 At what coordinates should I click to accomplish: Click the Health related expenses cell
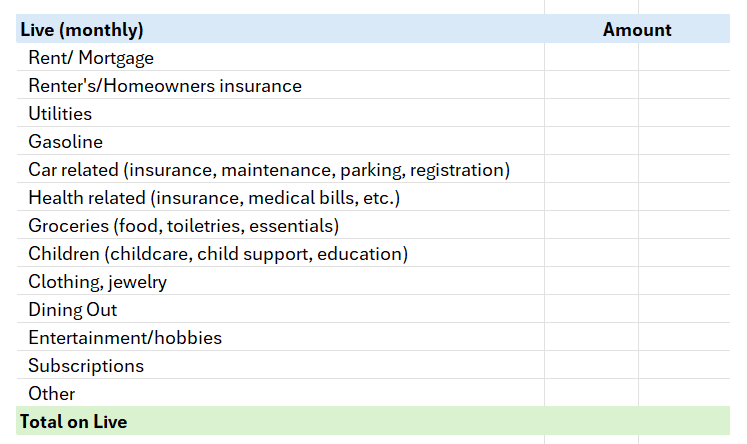click(x=214, y=198)
